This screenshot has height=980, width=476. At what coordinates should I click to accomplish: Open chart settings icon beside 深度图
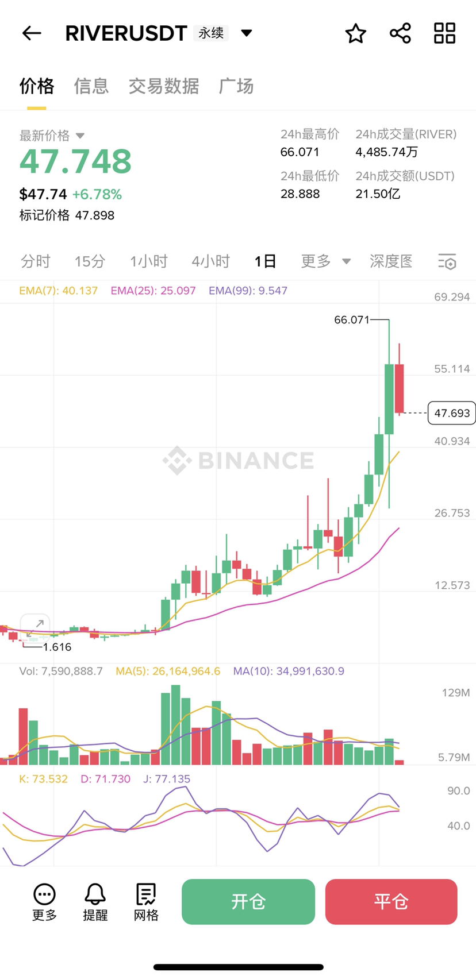click(x=447, y=261)
